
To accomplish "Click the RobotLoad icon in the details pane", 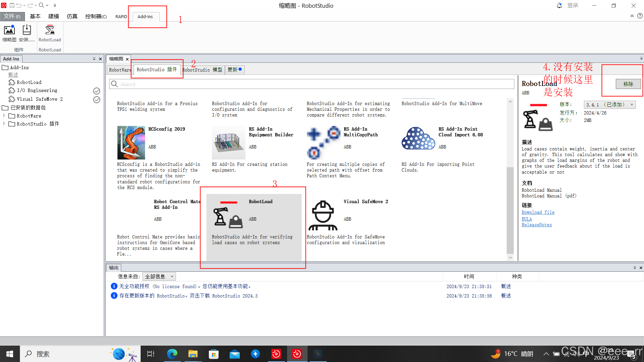I will coord(538,118).
